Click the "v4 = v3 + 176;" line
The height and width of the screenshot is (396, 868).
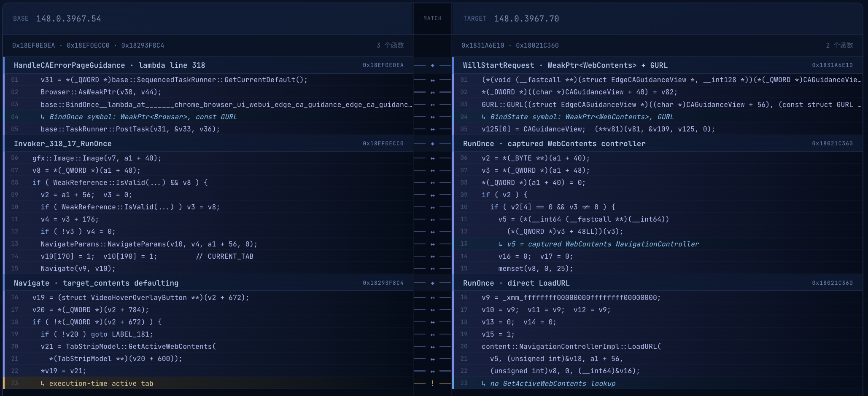pyautogui.click(x=208, y=219)
